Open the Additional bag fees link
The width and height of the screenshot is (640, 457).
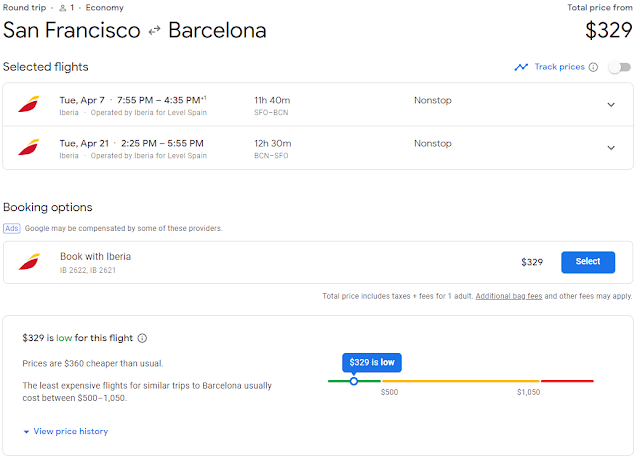tap(509, 296)
